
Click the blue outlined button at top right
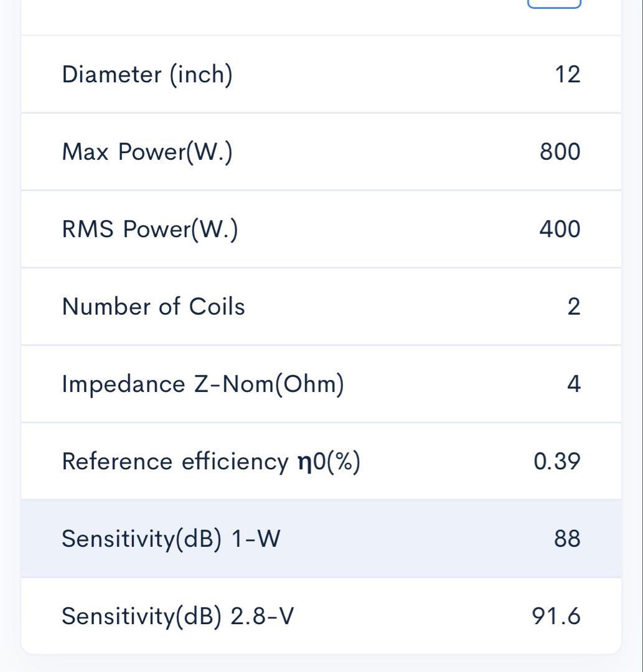click(554, 3)
